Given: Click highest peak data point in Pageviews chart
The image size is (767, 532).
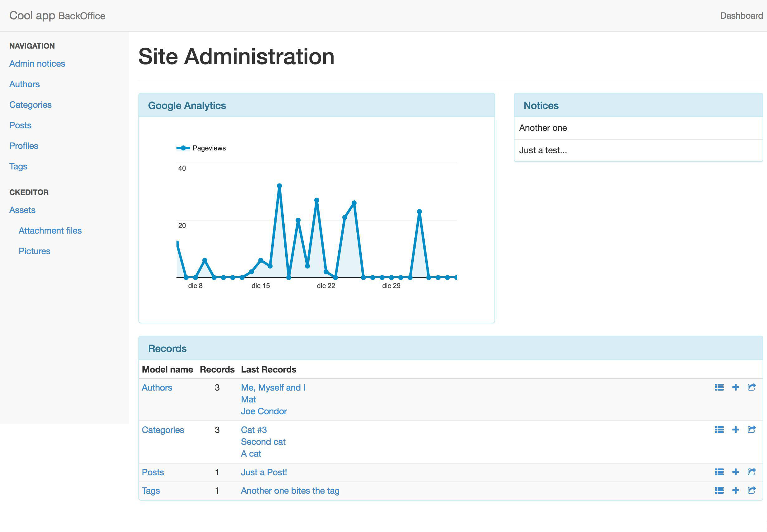Looking at the screenshot, I should coord(279,186).
